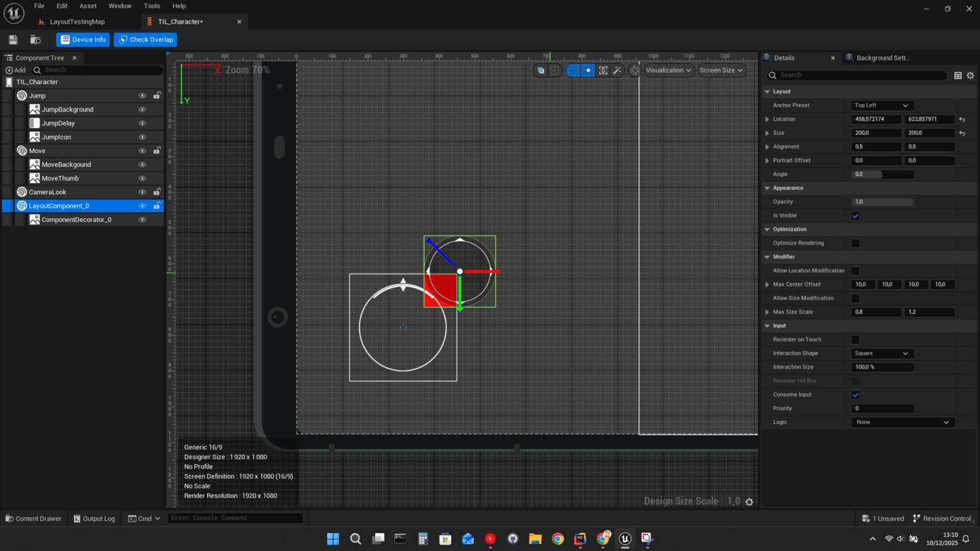Switch to the Background Settings tab

[882, 58]
